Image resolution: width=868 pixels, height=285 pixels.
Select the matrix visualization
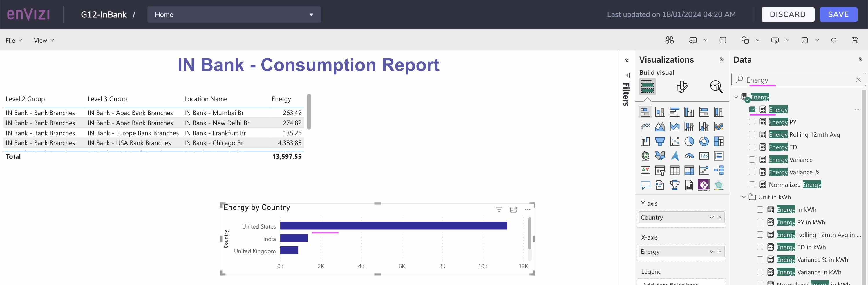point(689,170)
